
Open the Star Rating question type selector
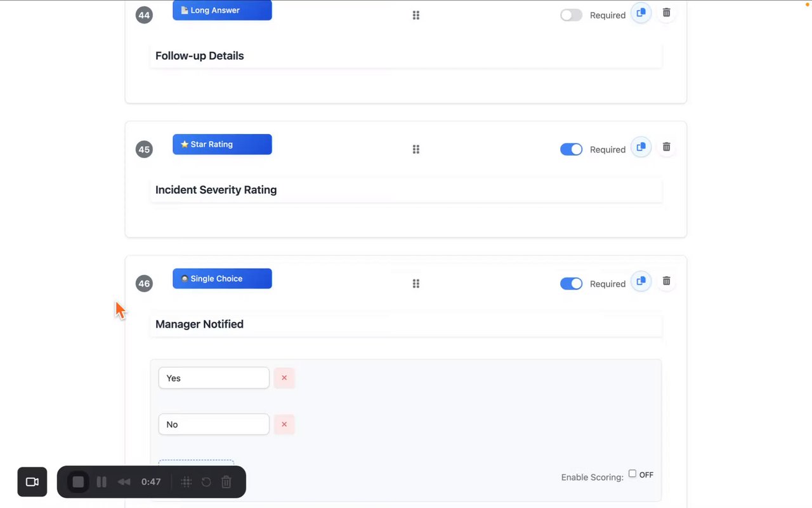[222, 144]
